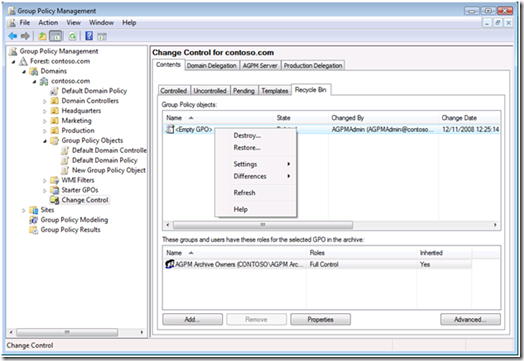Click the Up one level folder icon
The image size is (524, 361).
(x=42, y=36)
